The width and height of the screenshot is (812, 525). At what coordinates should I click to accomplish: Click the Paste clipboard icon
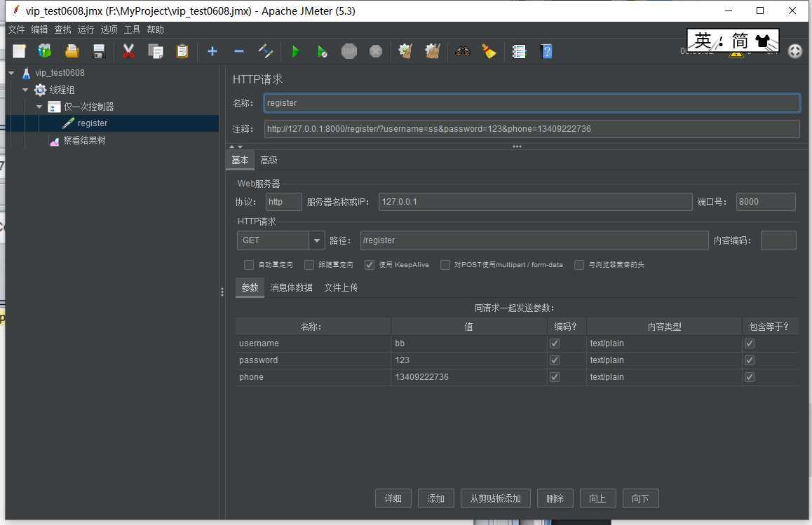click(182, 51)
